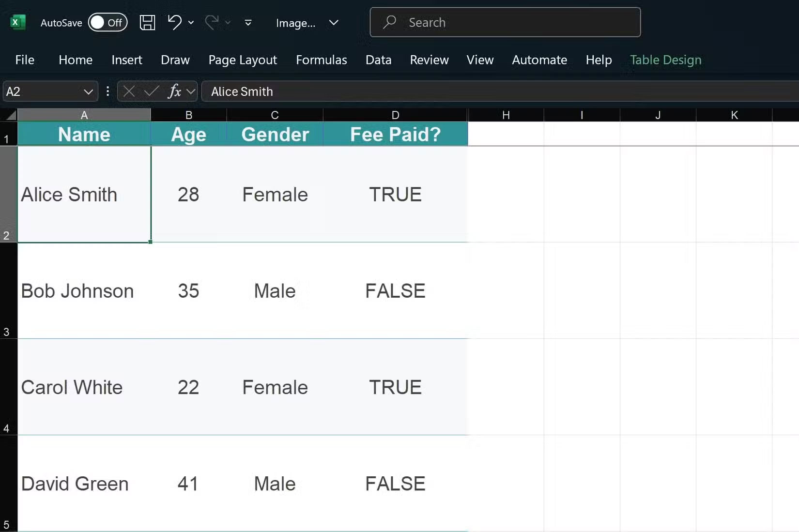Select FALSE in Bob Johnson's Fee Paid cell
799x532 pixels.
click(x=395, y=290)
